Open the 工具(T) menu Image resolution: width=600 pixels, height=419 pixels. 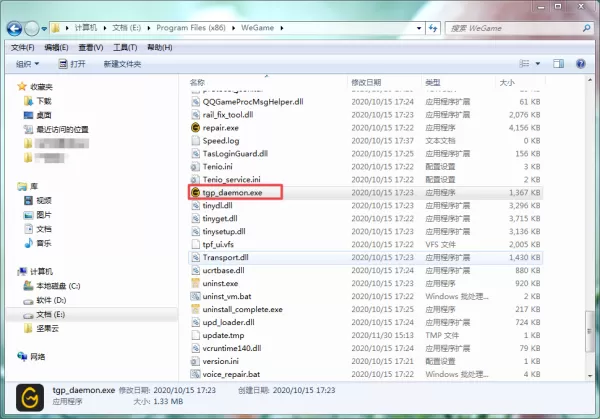(x=125, y=47)
